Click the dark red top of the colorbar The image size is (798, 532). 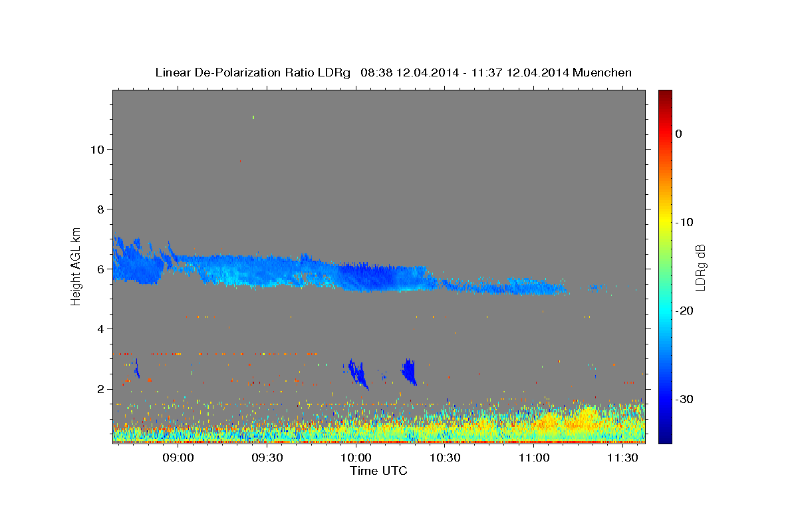[x=665, y=96]
